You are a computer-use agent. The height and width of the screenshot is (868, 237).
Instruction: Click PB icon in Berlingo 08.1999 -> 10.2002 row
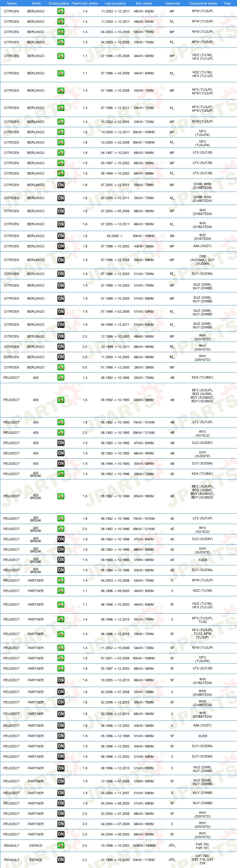tap(61, 174)
